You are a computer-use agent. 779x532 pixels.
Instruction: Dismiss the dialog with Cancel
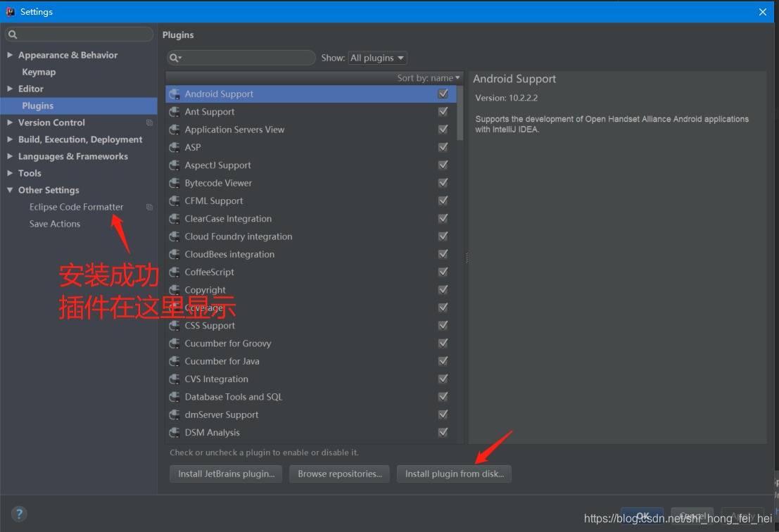692,516
